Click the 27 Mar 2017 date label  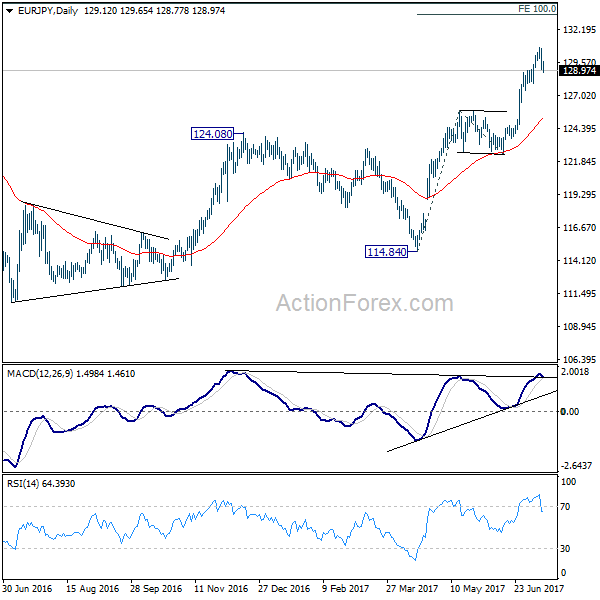(412, 588)
